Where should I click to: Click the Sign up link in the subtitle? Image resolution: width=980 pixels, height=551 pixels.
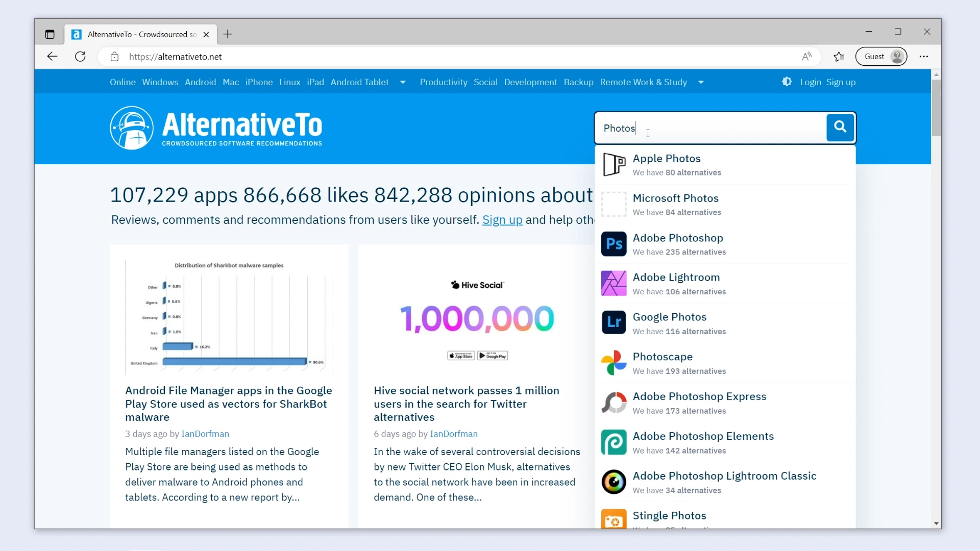coord(502,220)
